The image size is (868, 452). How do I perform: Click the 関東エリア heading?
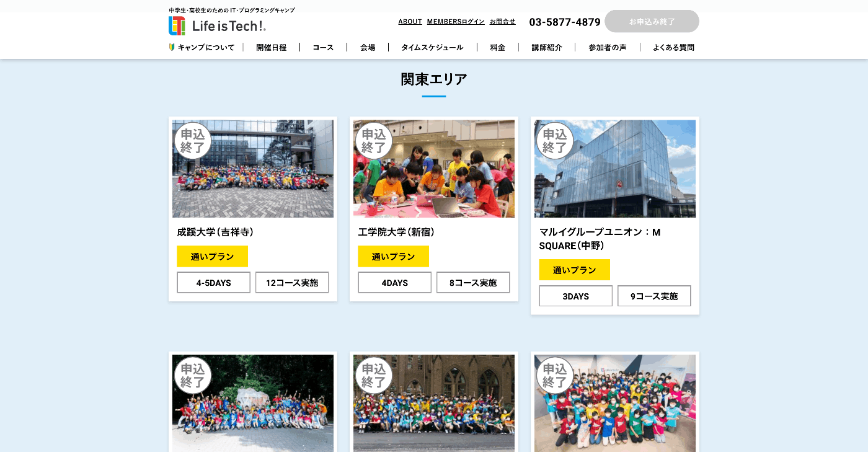[x=434, y=79]
